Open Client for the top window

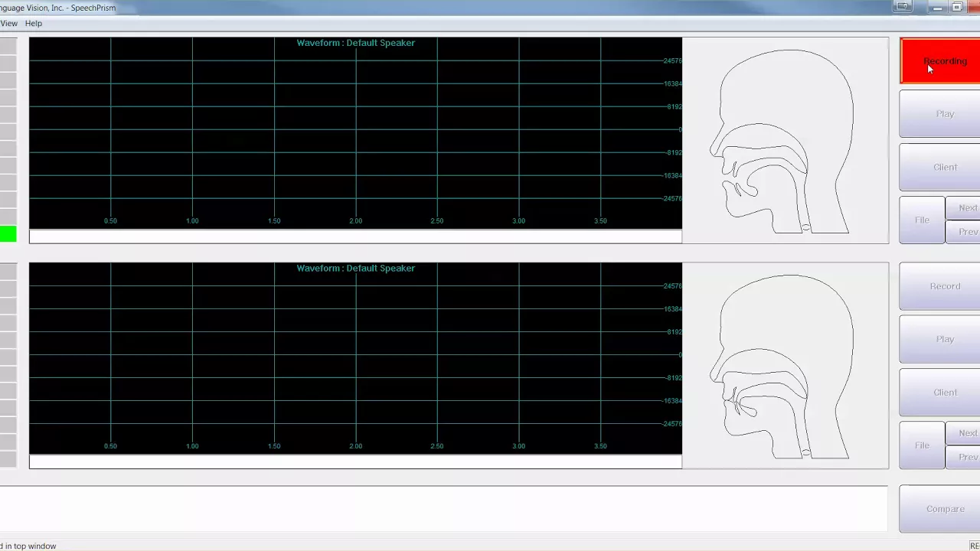coord(940,168)
